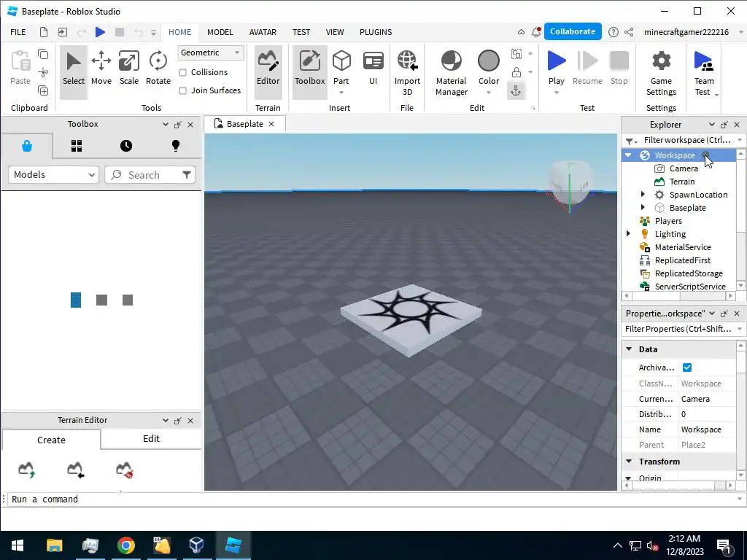Open Game Settings
Viewport: 747px width, 560px height.
[x=661, y=73]
